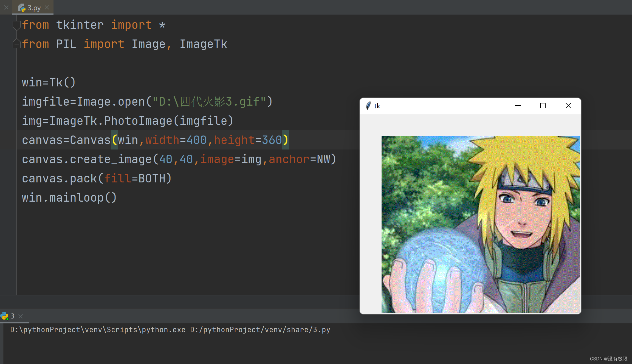Click the Python icon in the run tab
This screenshot has width=632, height=364.
click(4, 316)
